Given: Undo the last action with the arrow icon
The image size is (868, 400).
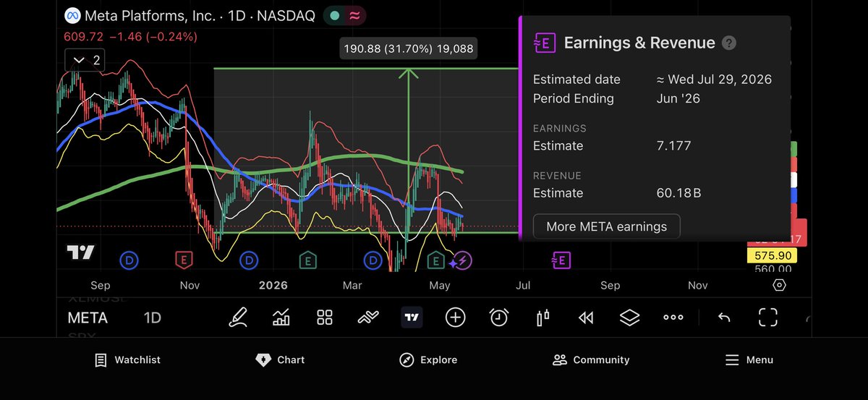Looking at the screenshot, I should 724,318.
